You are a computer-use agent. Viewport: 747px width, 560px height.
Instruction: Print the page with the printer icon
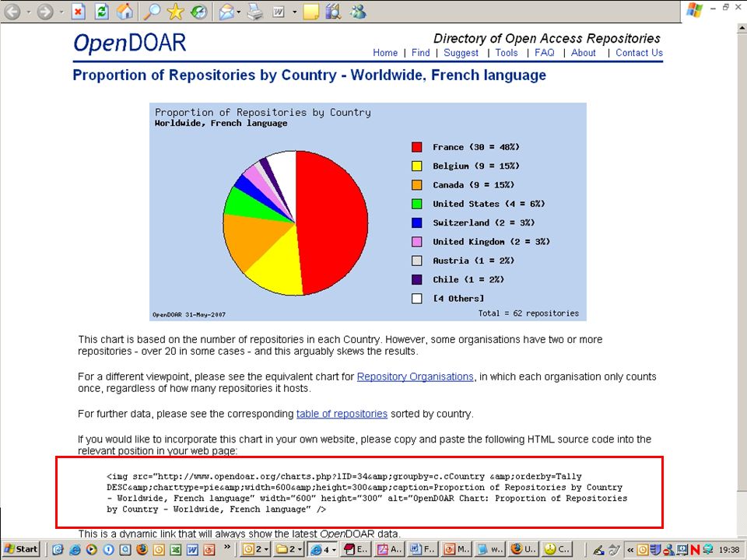pos(255,12)
